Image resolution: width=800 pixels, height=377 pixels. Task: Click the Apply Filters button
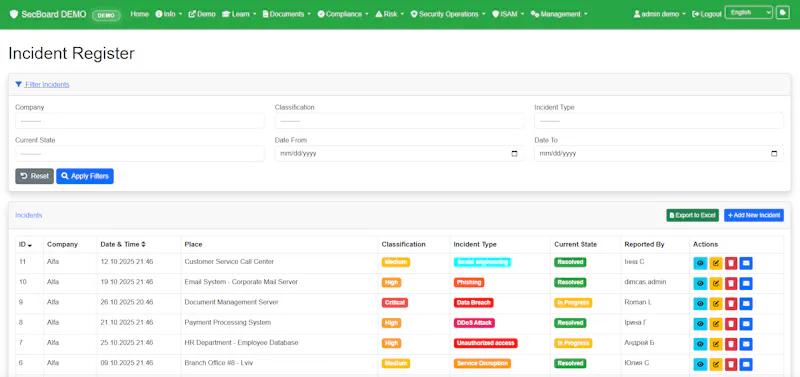click(85, 176)
